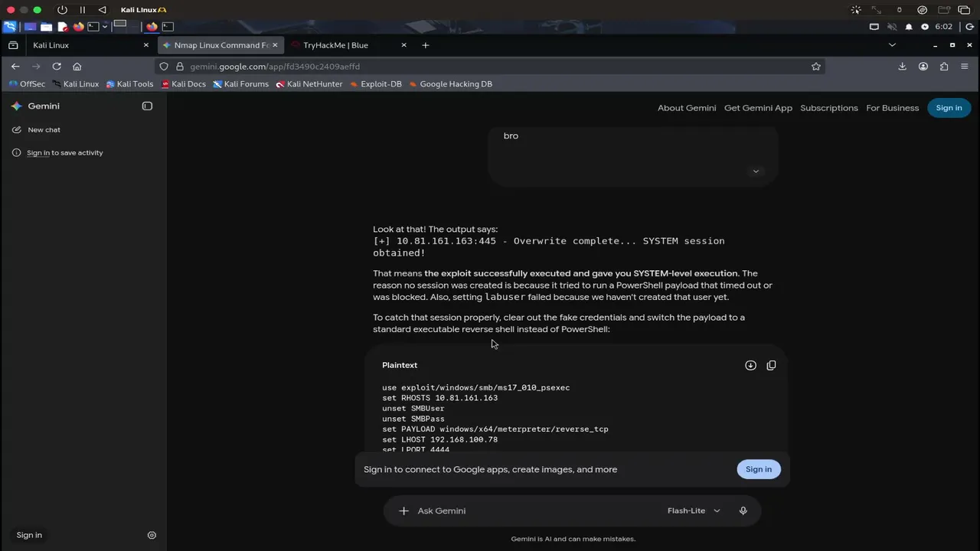Go back to the previous page
Viewport: 980px width, 551px height.
pos(15,67)
